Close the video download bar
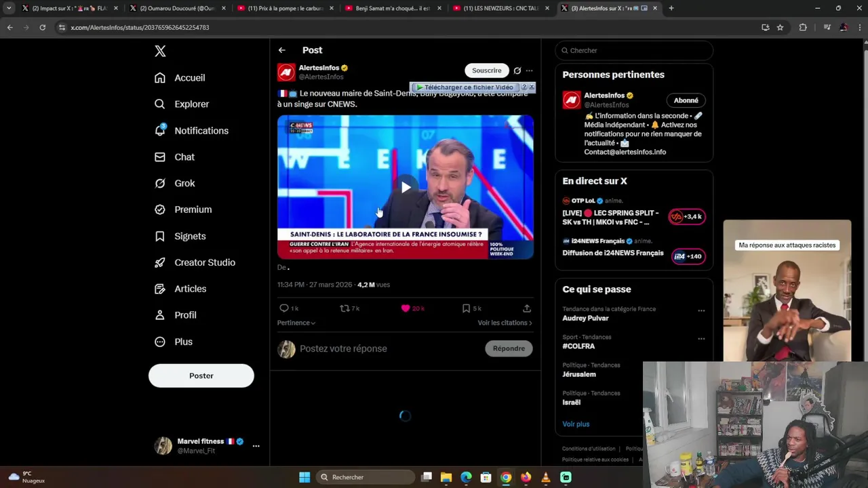The image size is (868, 488). (x=532, y=87)
